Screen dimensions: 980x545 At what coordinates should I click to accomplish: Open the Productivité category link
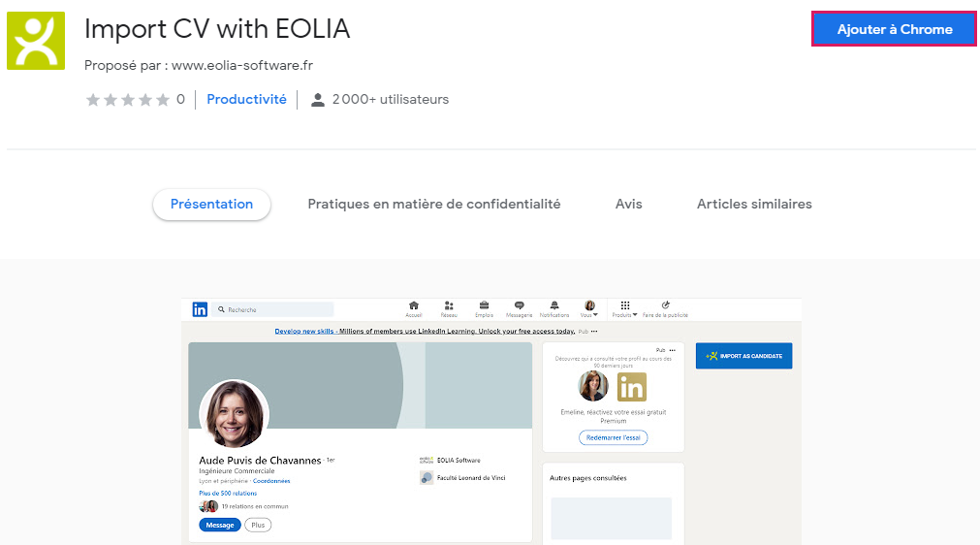tap(246, 99)
